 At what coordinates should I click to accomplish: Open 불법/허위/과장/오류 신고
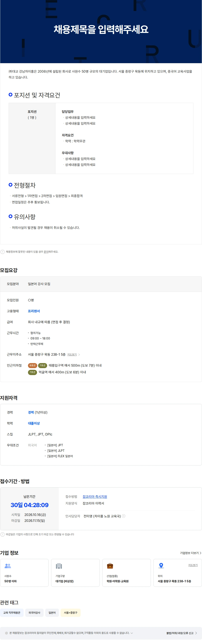pyautogui.click(x=180, y=633)
